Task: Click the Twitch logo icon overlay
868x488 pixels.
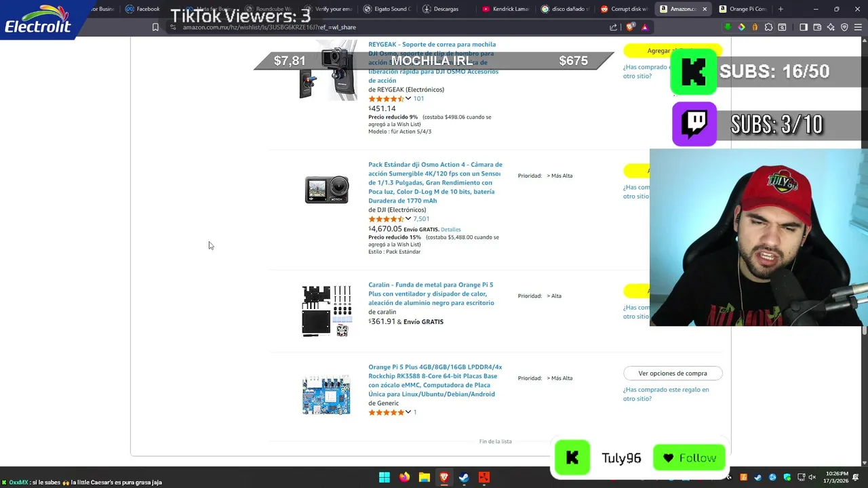Action: click(694, 124)
